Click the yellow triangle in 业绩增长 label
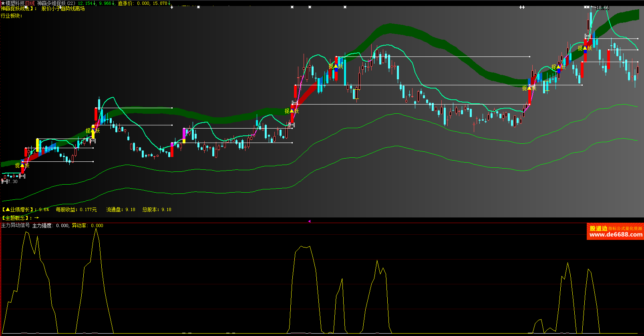 point(8,209)
